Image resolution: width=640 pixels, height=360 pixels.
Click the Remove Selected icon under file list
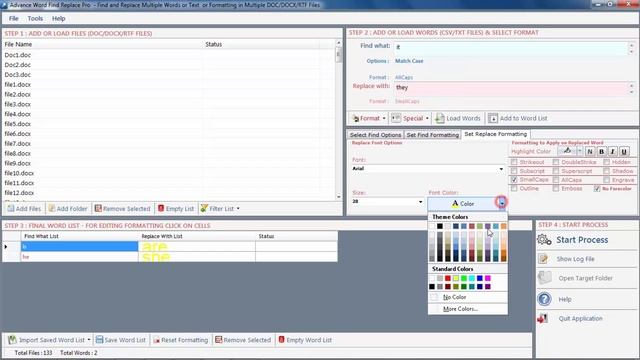(98, 209)
